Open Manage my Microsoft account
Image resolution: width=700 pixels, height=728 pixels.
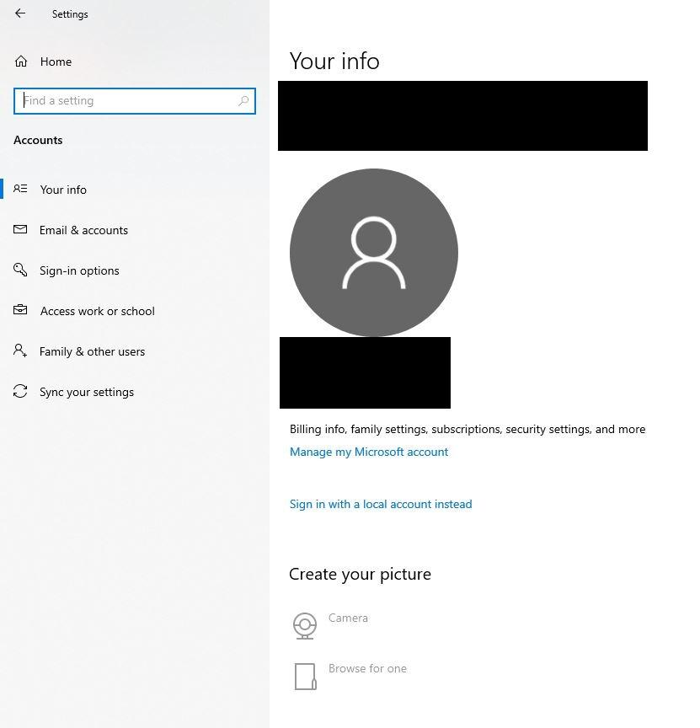(x=368, y=452)
